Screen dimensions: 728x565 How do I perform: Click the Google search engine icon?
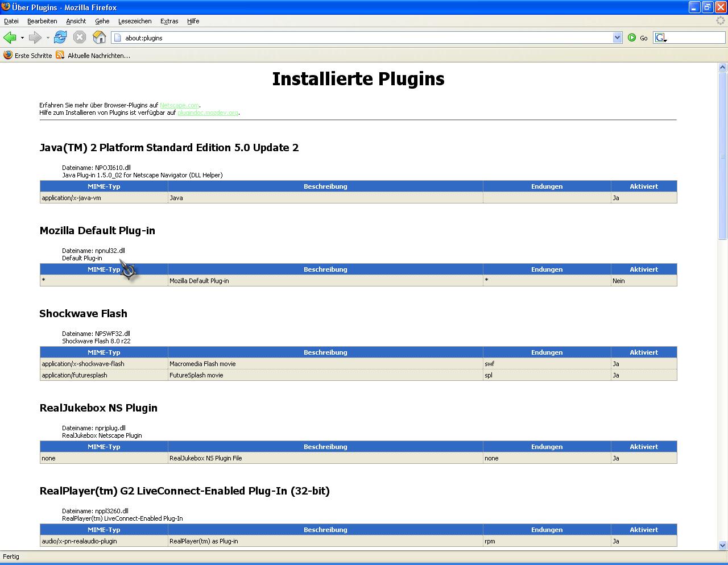click(x=660, y=38)
